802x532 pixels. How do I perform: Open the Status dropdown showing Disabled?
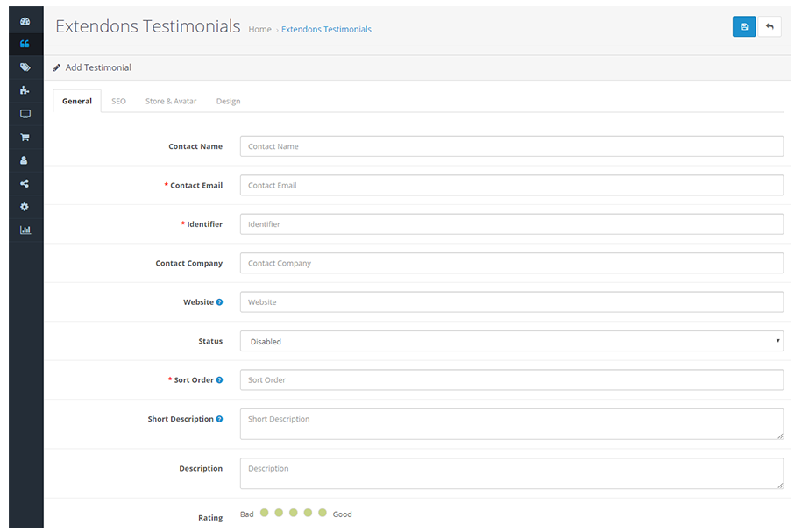pos(512,341)
